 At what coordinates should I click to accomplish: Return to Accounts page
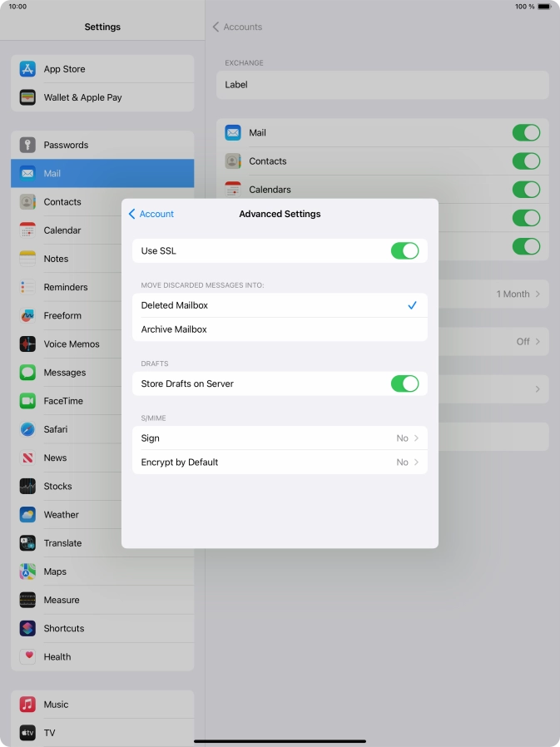coord(237,27)
